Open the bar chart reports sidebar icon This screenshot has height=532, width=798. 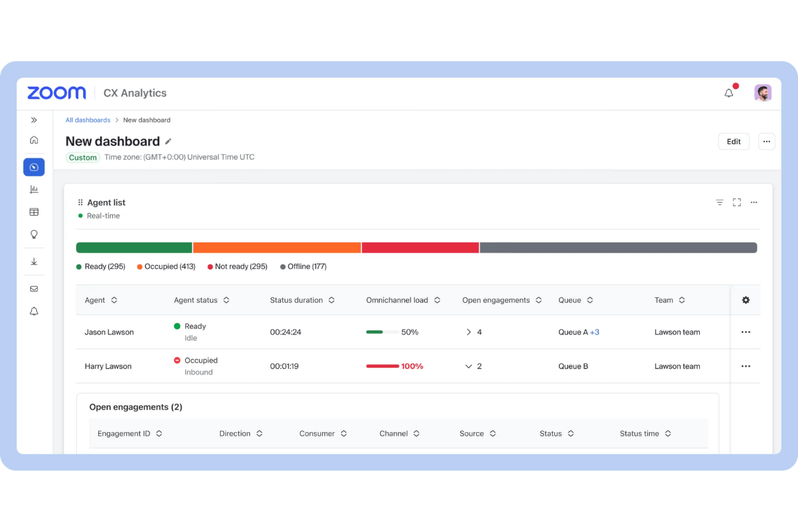click(34, 189)
